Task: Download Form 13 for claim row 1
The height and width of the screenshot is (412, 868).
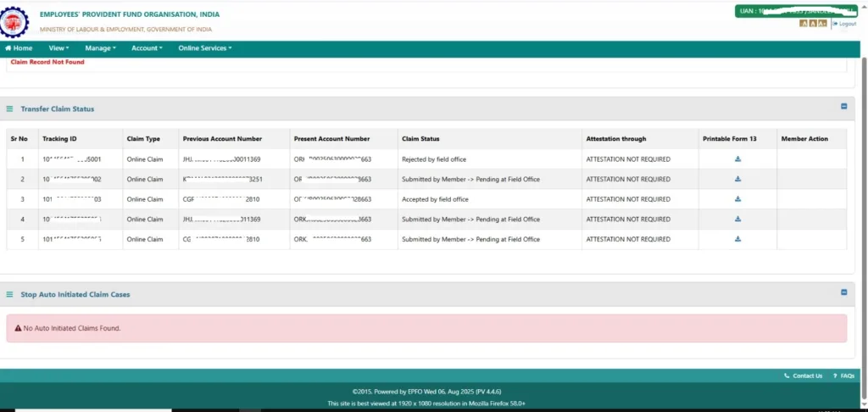Action: click(737, 159)
